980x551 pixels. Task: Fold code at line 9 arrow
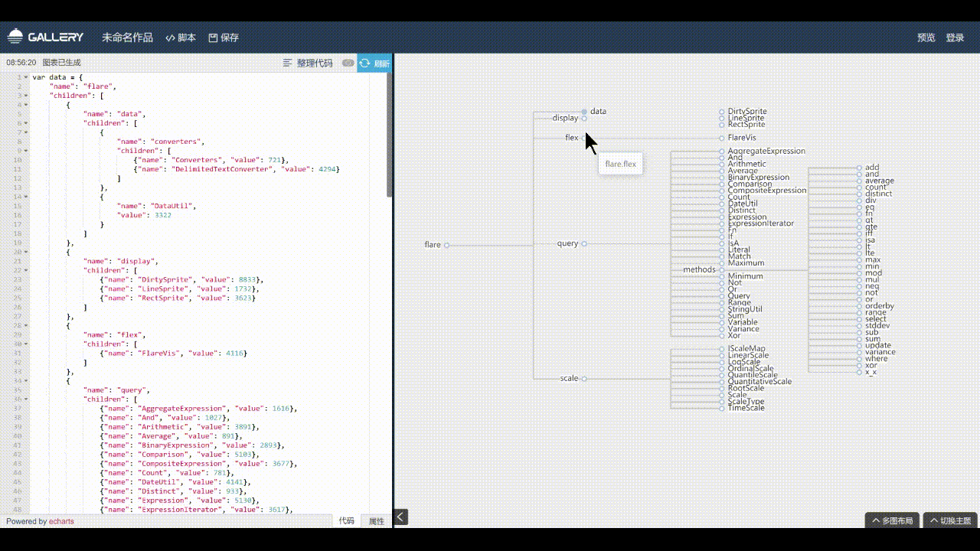(26, 151)
